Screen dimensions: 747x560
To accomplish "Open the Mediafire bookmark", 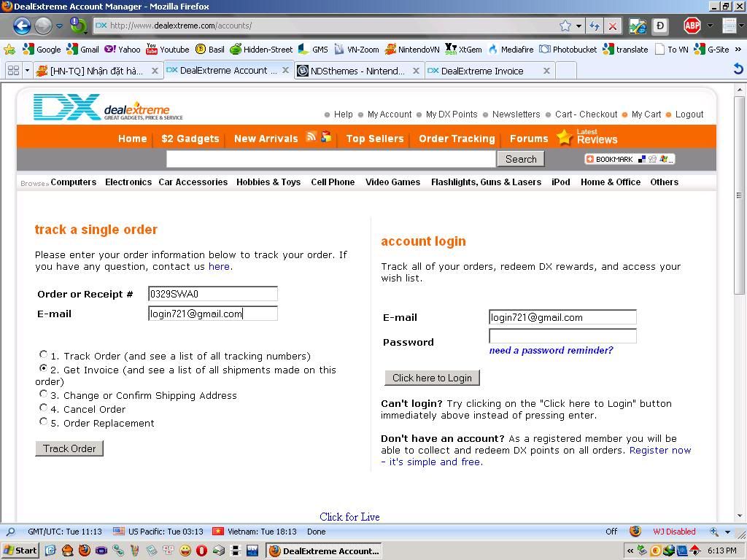I will (511, 49).
